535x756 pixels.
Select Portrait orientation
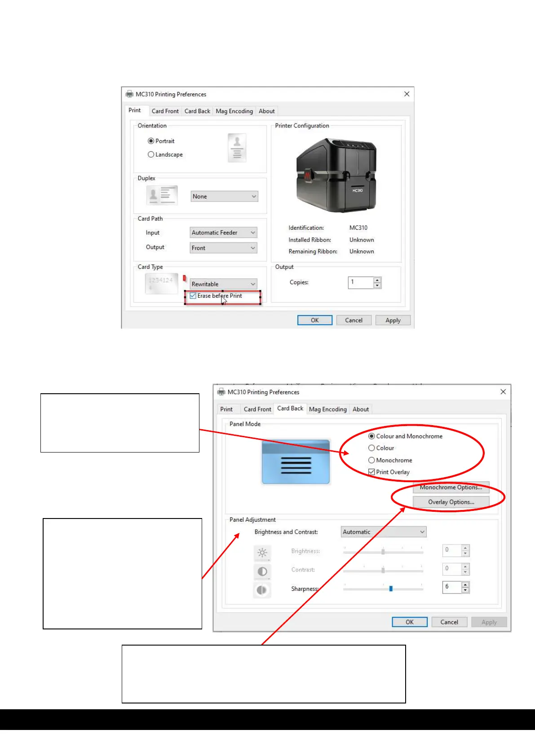(x=151, y=141)
